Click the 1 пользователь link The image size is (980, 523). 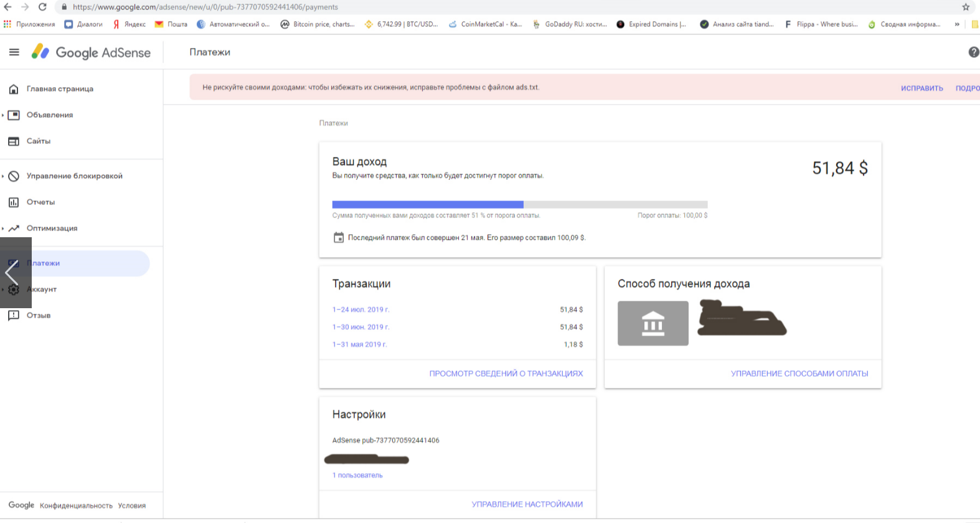click(x=357, y=475)
